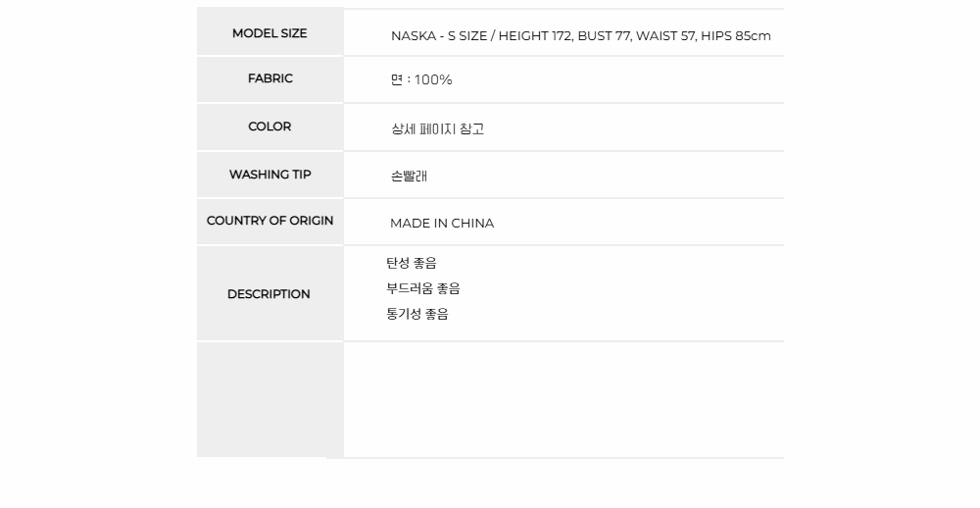Click the DESCRIPTION label cell

pyautogui.click(x=270, y=293)
